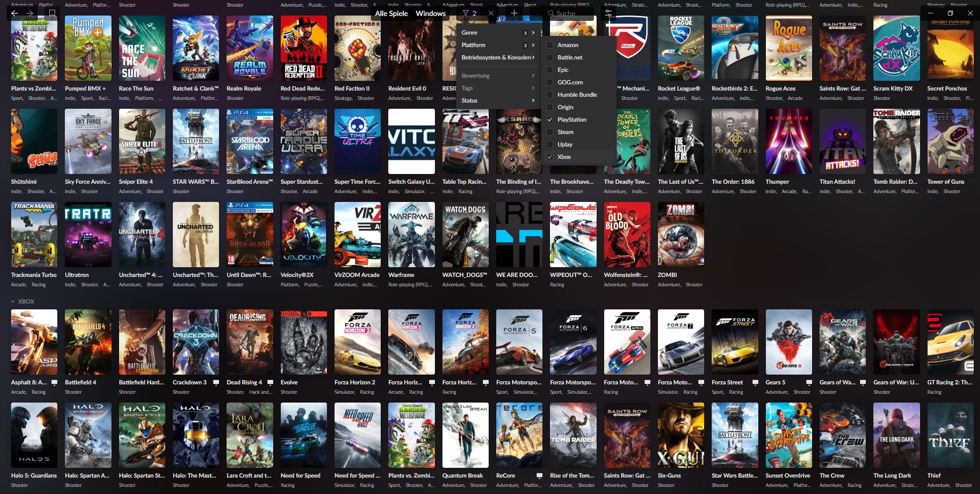Open the Warframe game cover
Viewport: 980px width, 494px height.
click(411, 234)
